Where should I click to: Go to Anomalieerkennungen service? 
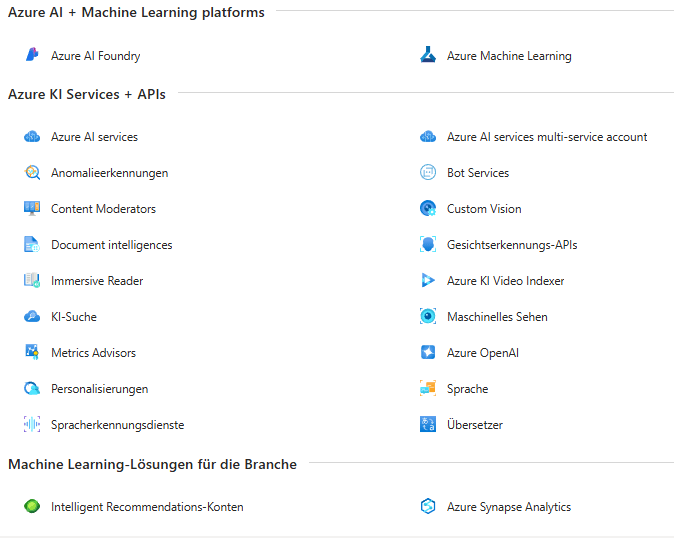point(109,173)
